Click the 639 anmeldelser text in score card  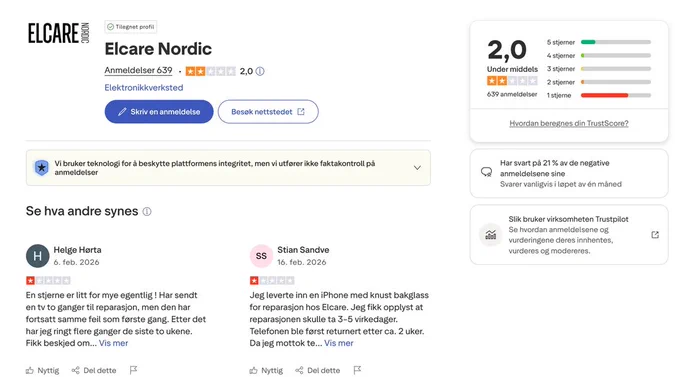(512, 94)
